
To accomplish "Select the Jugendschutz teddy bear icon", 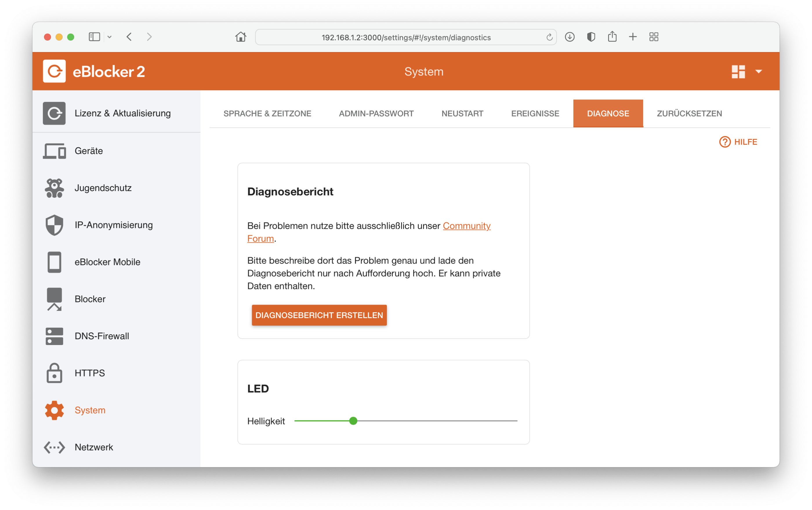I will 54,188.
